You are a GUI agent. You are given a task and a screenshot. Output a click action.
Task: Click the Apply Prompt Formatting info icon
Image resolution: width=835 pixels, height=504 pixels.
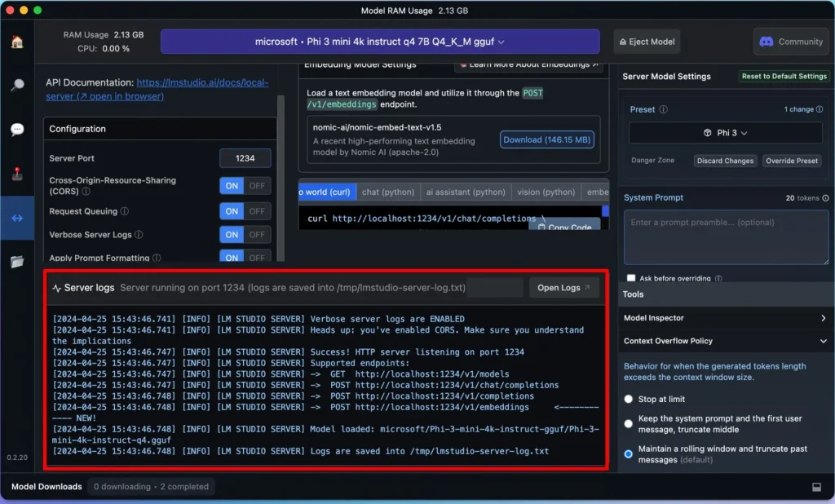point(157,258)
